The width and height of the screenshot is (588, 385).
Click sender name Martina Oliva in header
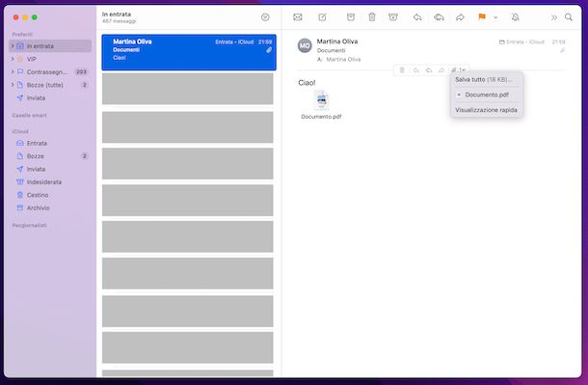[337, 41]
